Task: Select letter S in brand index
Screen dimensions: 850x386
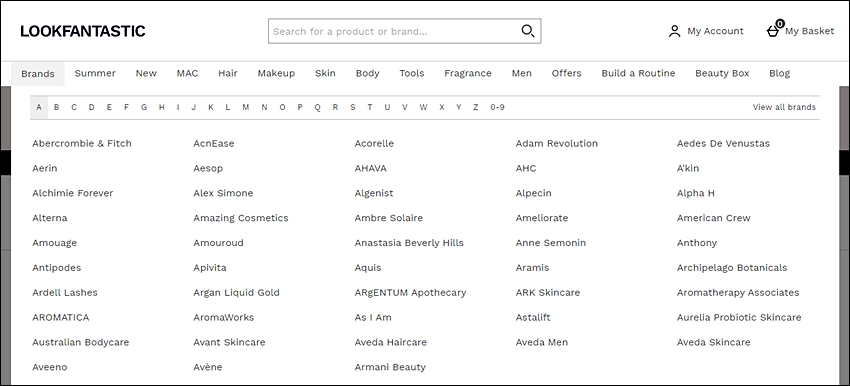Action: tap(353, 107)
